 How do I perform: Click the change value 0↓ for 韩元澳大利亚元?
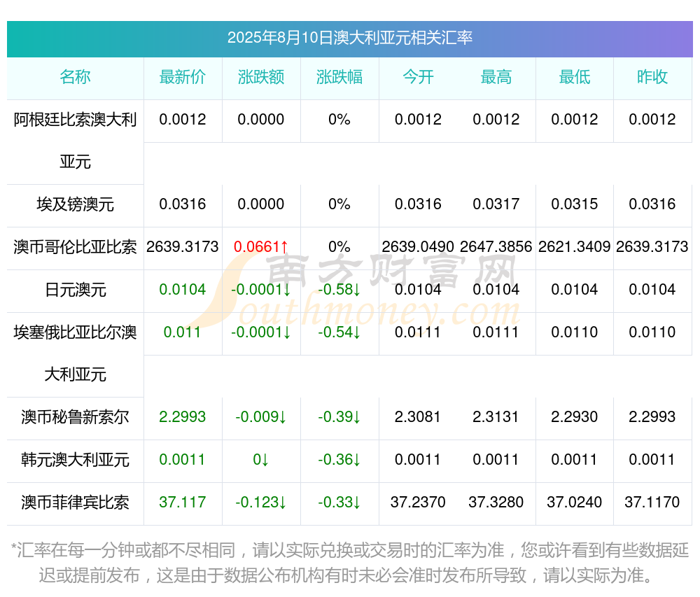(x=260, y=460)
